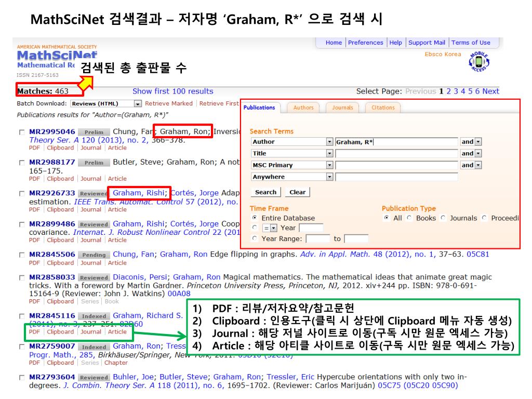532x399 pixels.
Task: Tick the MR2793604 result checkbox
Action: 22,377
